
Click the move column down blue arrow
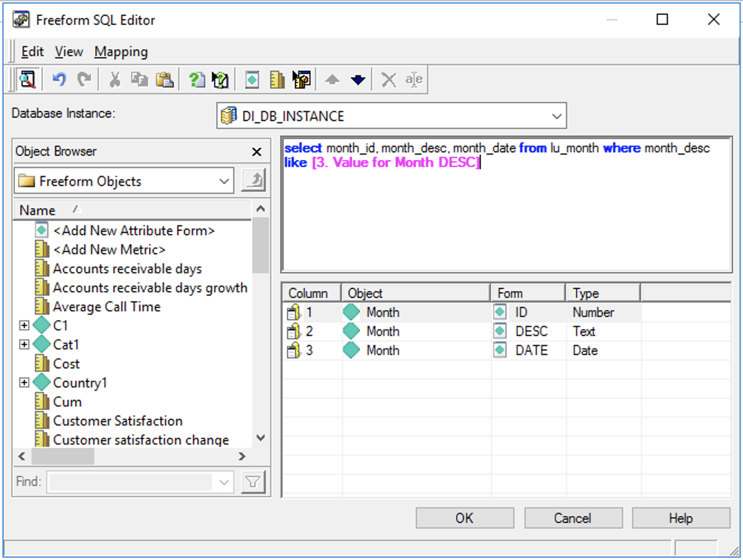point(357,79)
